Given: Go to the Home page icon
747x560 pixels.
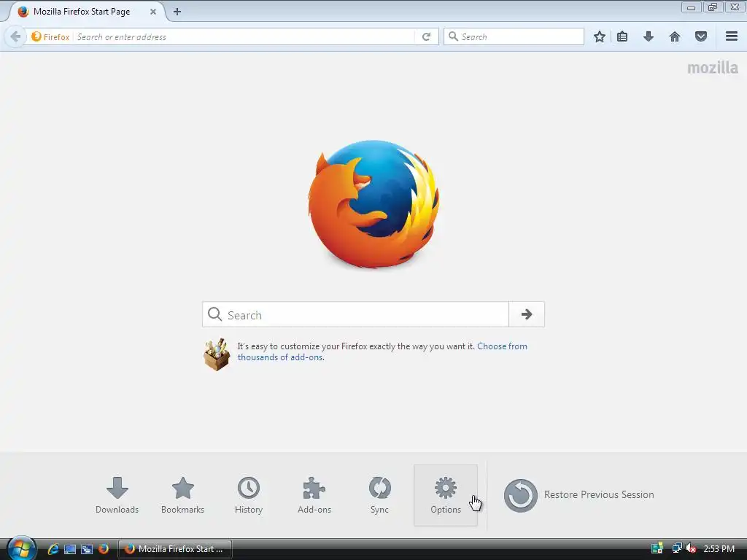Looking at the screenshot, I should tap(675, 36).
